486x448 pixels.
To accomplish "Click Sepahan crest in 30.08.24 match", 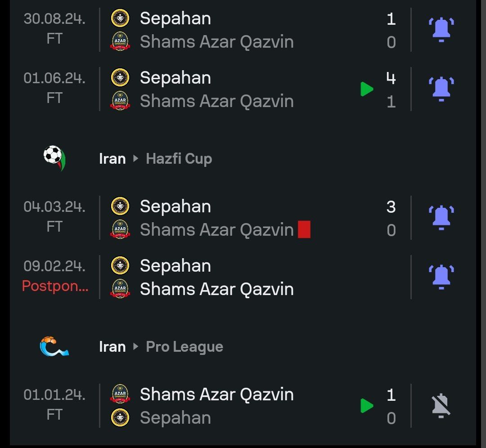I will [120, 18].
